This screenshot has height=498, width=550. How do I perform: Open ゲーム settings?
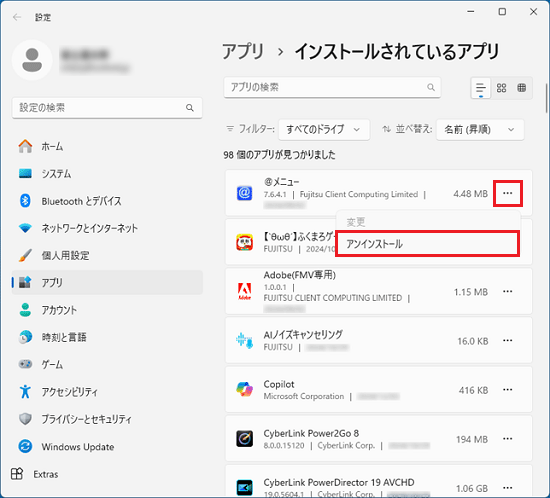pos(107,364)
